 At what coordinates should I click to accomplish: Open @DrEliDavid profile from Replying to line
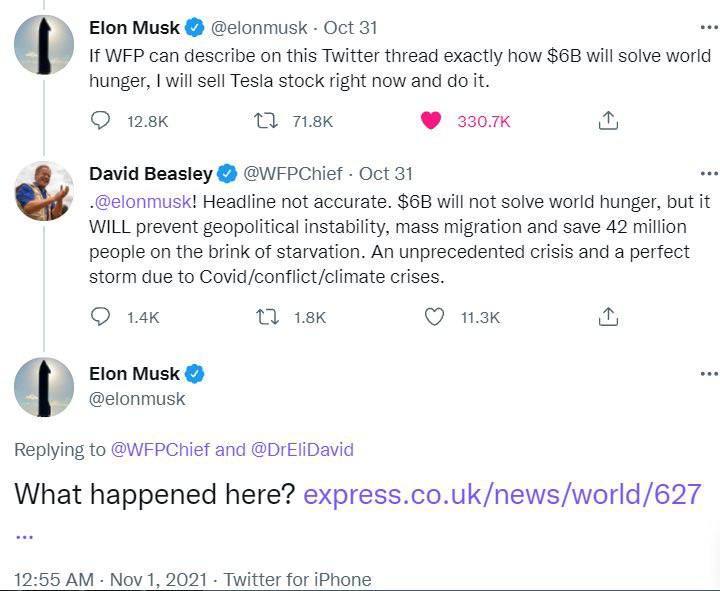(302, 450)
